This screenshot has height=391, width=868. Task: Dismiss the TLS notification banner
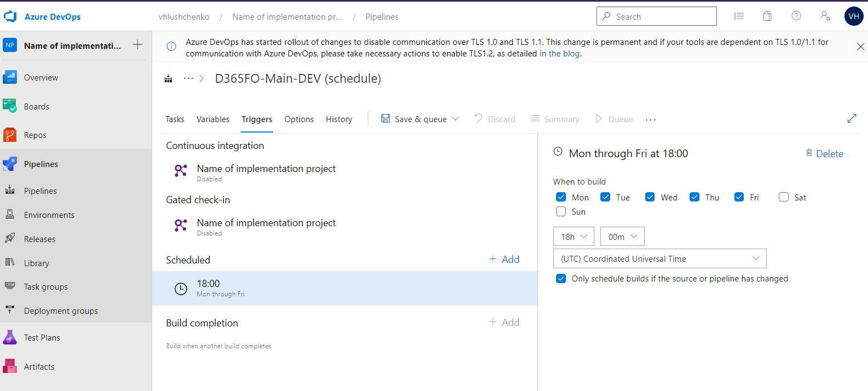coord(860,47)
